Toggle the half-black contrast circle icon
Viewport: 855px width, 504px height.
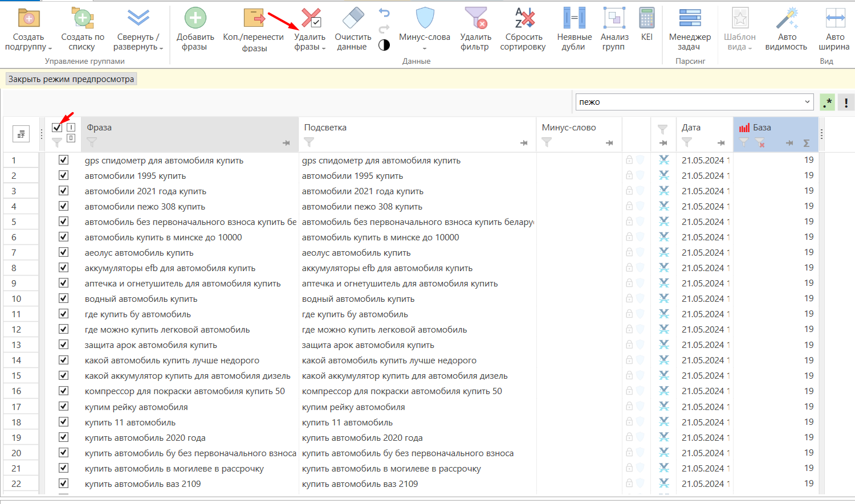point(384,45)
